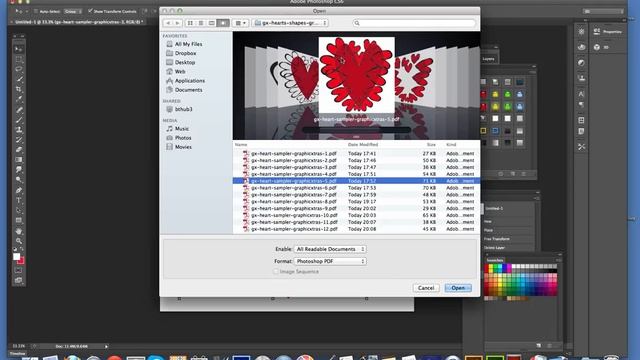This screenshot has width=640, height=360.
Task: Click the search field in Open dialog
Action: (414, 23)
